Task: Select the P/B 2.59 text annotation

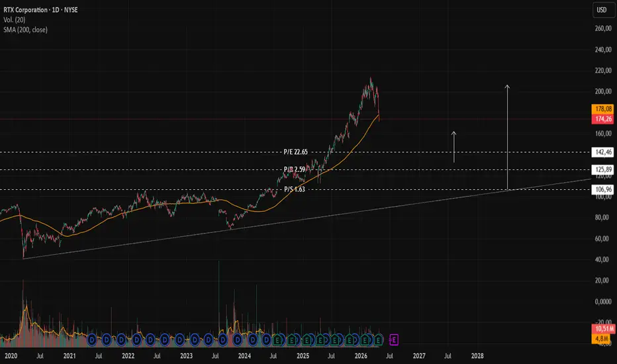Action: pyautogui.click(x=295, y=169)
